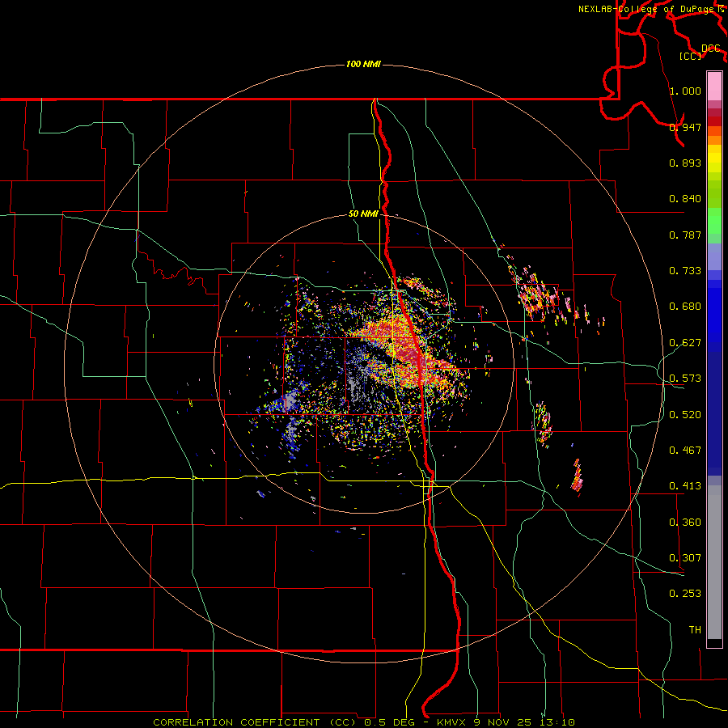Click the 0.413 scale value
Screen dimensions: 728x728
coord(685,485)
